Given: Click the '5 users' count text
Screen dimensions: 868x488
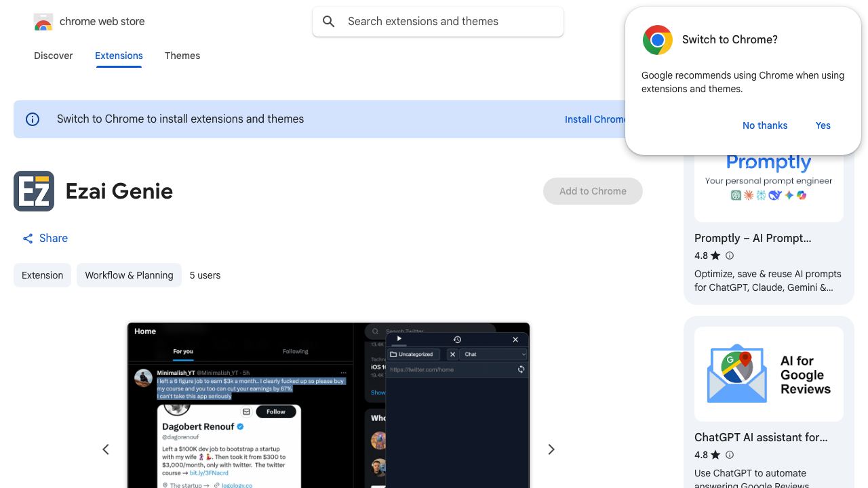Looking at the screenshot, I should click(x=205, y=275).
